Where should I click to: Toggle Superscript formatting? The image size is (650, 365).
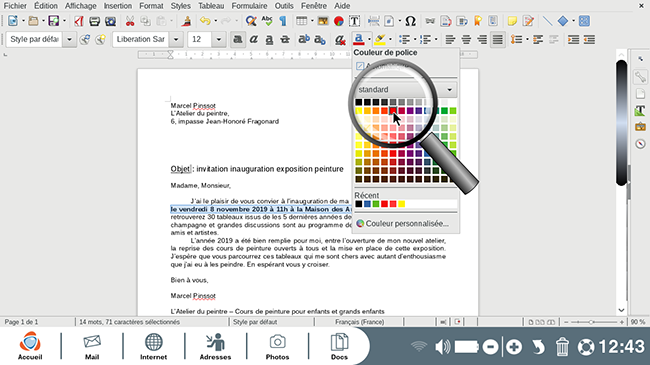tap(304, 39)
